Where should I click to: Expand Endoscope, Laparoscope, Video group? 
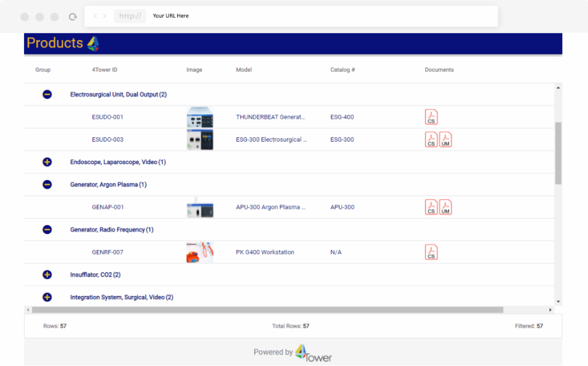click(x=47, y=162)
